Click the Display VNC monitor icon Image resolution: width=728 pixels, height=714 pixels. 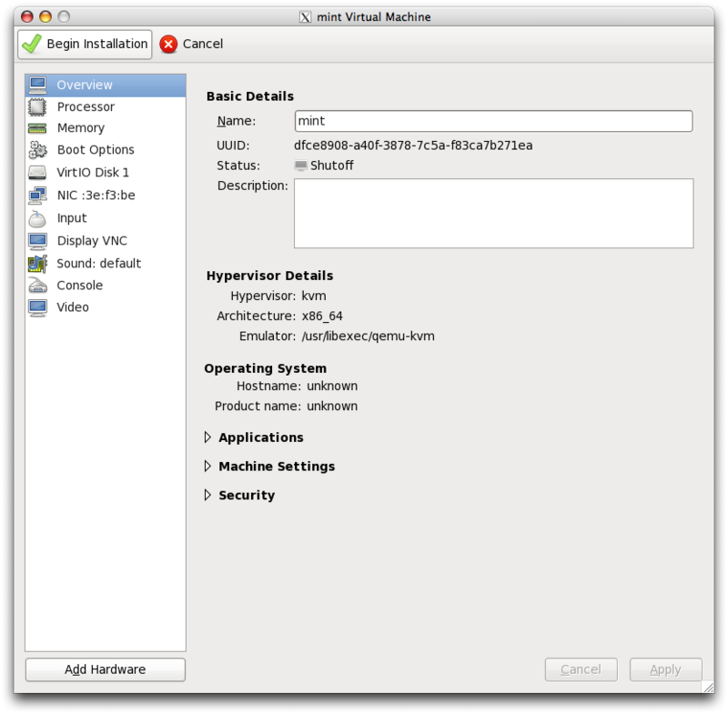(x=37, y=241)
